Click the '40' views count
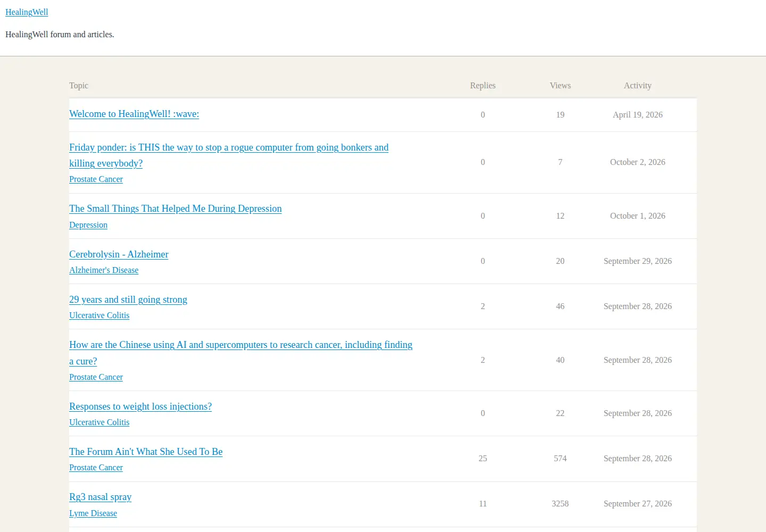Image resolution: width=766 pixels, height=532 pixels. (560, 360)
